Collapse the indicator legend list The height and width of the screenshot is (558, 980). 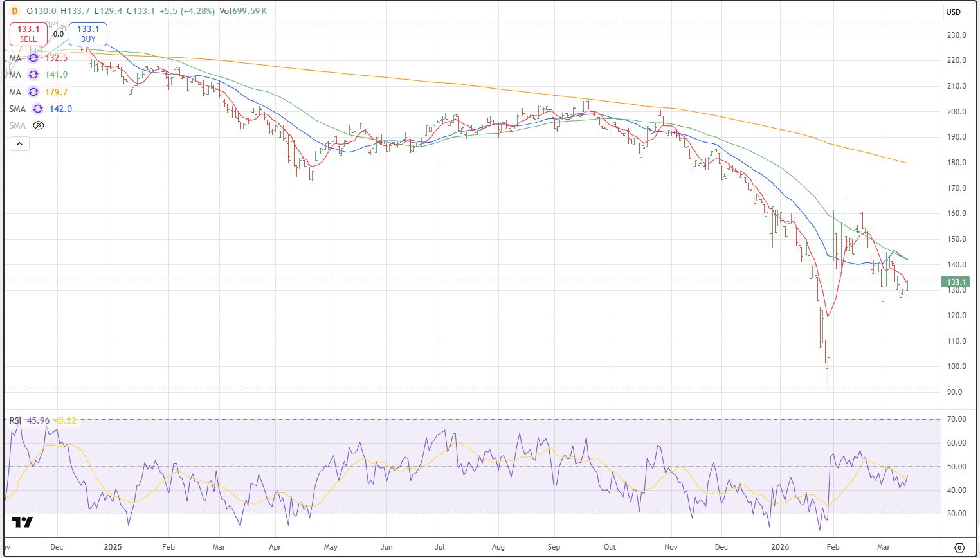[19, 143]
